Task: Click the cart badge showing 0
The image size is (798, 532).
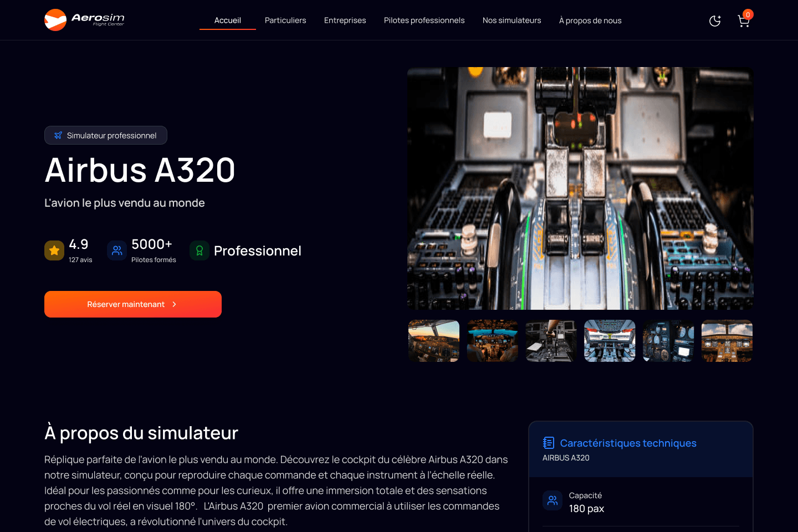Action: (748, 14)
